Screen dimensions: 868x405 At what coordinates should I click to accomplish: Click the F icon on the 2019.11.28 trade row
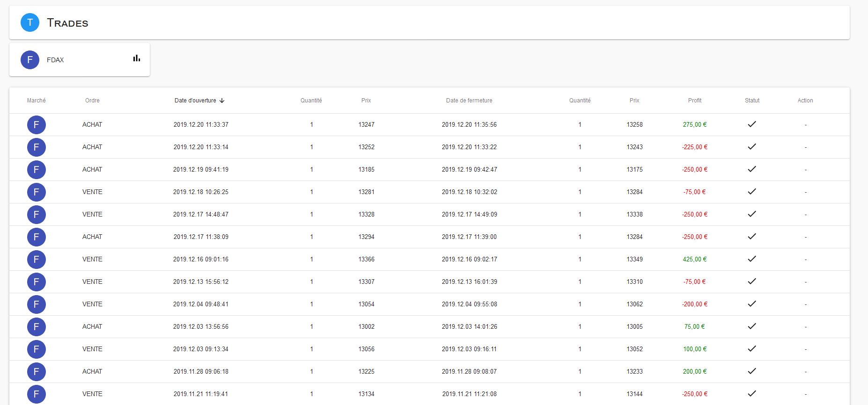[37, 372]
